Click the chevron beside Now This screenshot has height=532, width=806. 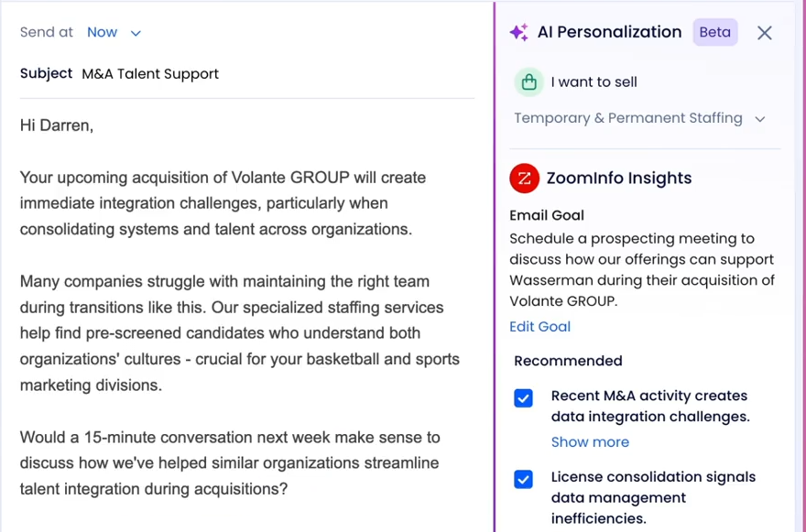[136, 33]
